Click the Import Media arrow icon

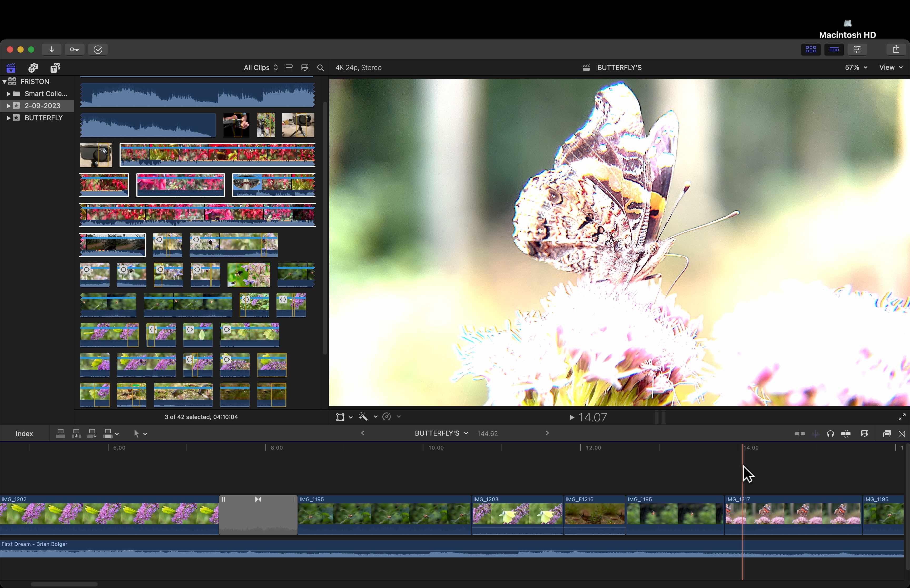click(52, 49)
